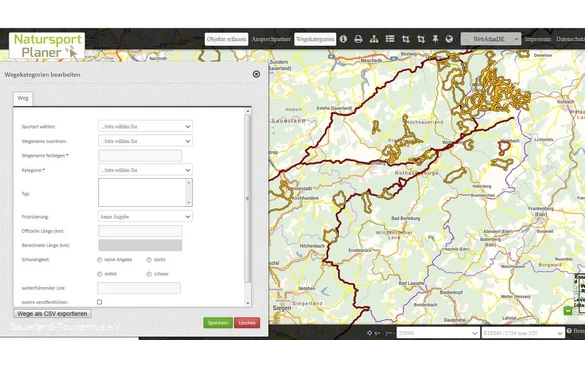This screenshot has width=585, height=366.
Task: Open the 'Kategorie' dropdown
Action: (x=146, y=170)
